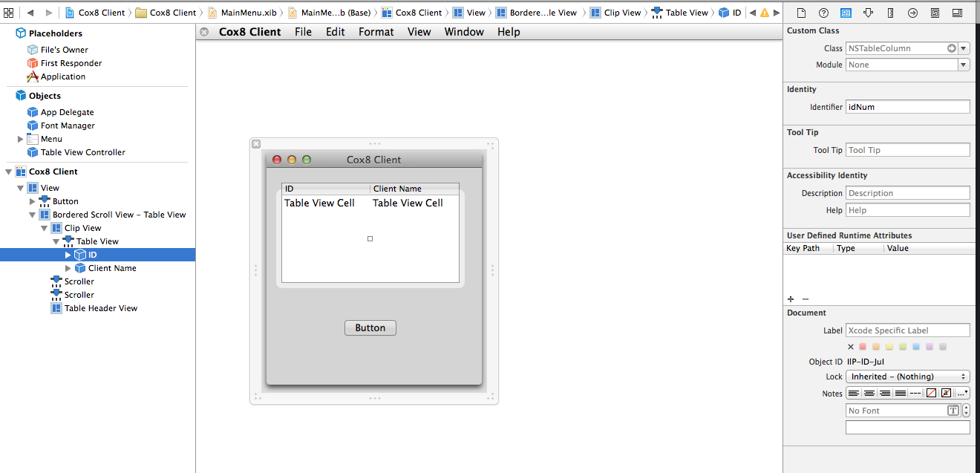Open the Attributes inspector tab
This screenshot has height=473, width=980.
point(868,13)
